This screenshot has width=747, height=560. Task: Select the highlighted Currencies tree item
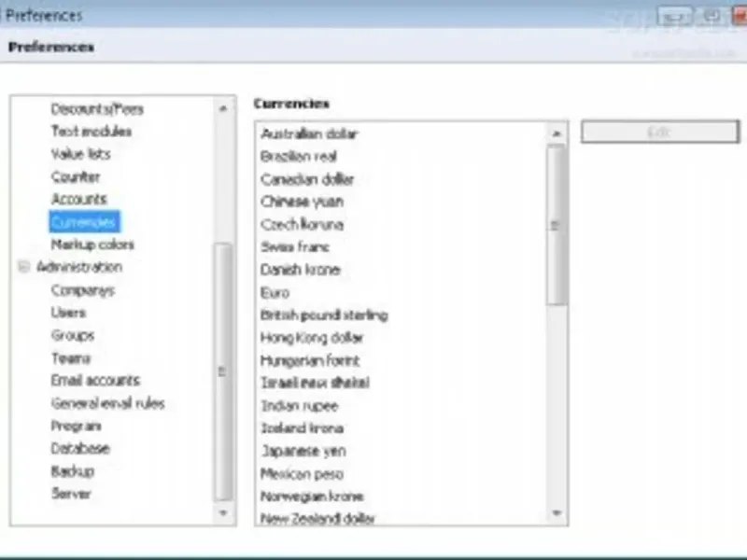tap(84, 222)
